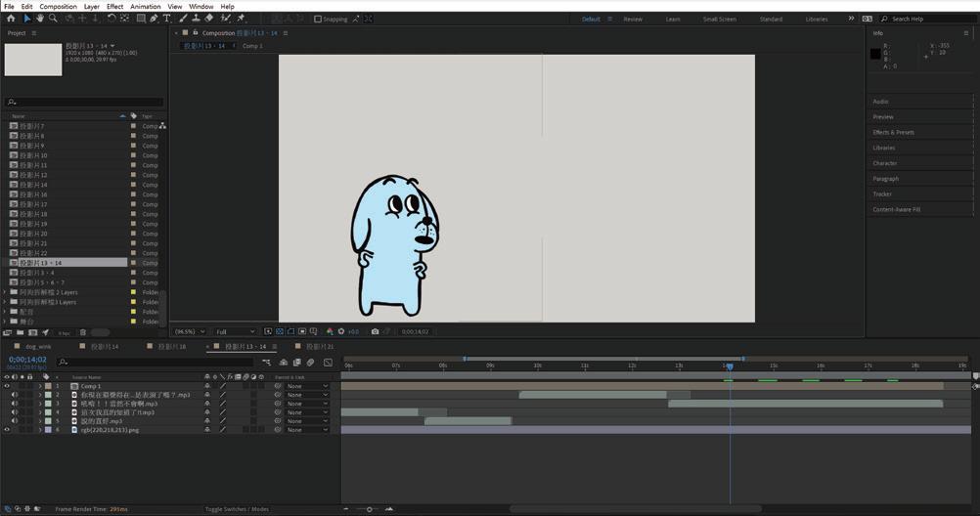
Task: Click Toggle Switches / Modes button
Action: (237, 509)
